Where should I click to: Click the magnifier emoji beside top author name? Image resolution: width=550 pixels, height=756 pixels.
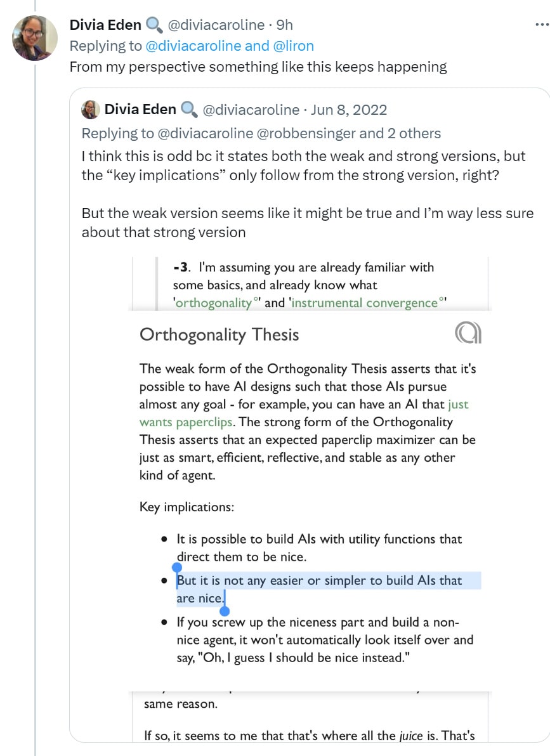[x=154, y=25]
